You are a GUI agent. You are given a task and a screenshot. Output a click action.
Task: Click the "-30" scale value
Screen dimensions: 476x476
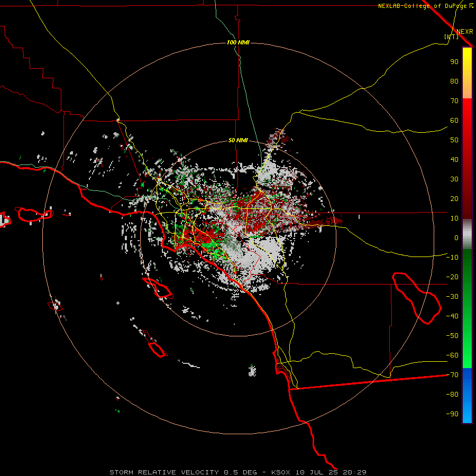pyautogui.click(x=452, y=297)
